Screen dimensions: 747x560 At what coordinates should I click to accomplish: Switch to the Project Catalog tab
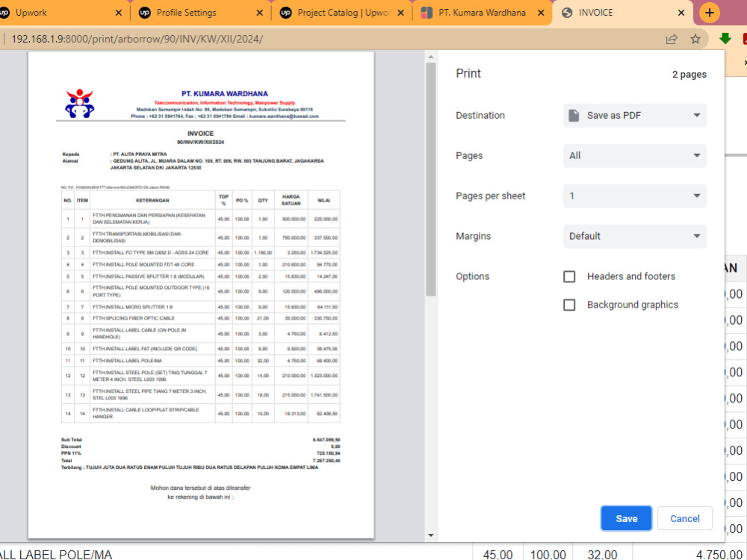pyautogui.click(x=343, y=13)
